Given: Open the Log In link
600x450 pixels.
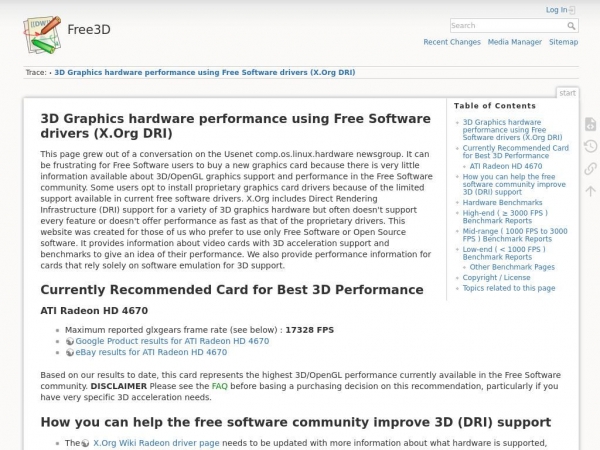Looking at the screenshot, I should pos(556,10).
